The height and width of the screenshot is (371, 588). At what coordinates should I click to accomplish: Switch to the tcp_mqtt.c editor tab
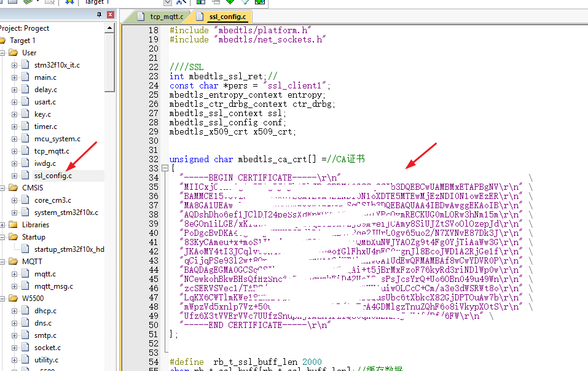[x=162, y=16]
